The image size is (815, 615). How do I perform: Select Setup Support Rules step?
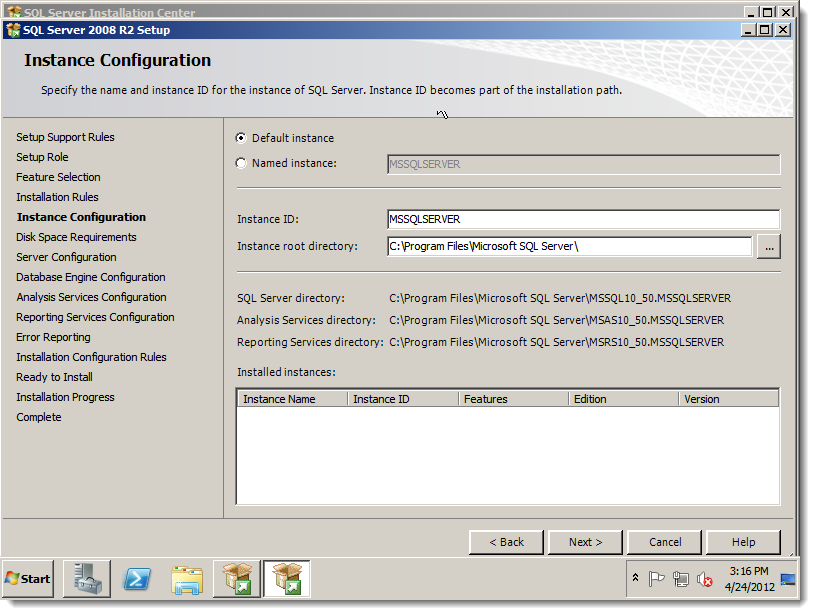click(65, 137)
